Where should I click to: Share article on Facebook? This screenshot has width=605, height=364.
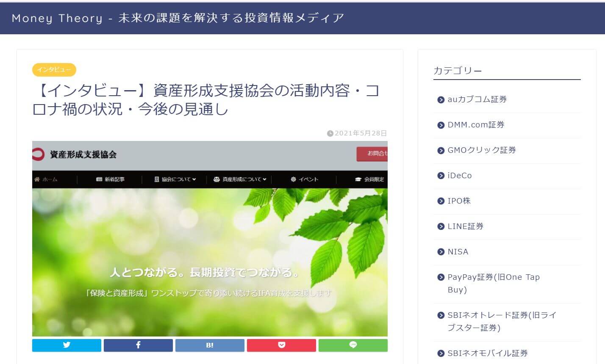pos(138,345)
